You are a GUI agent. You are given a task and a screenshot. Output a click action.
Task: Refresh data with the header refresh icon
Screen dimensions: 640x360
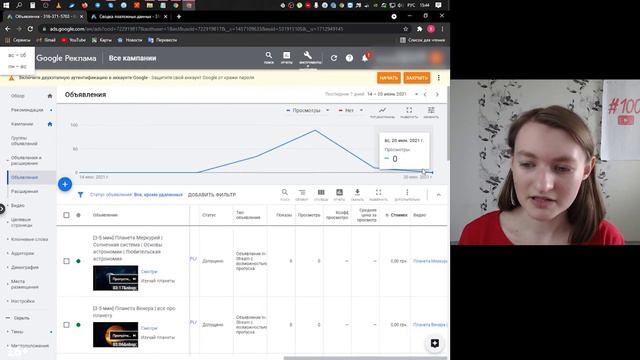pyautogui.click(x=334, y=58)
